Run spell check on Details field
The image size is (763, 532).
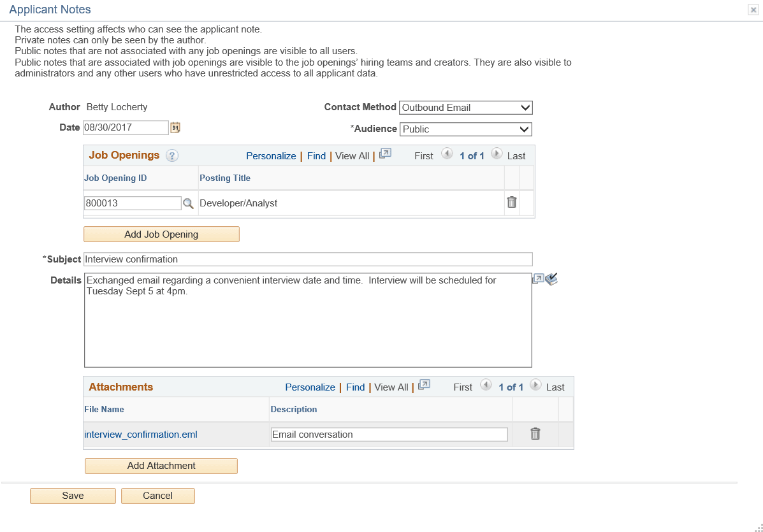tap(551, 278)
